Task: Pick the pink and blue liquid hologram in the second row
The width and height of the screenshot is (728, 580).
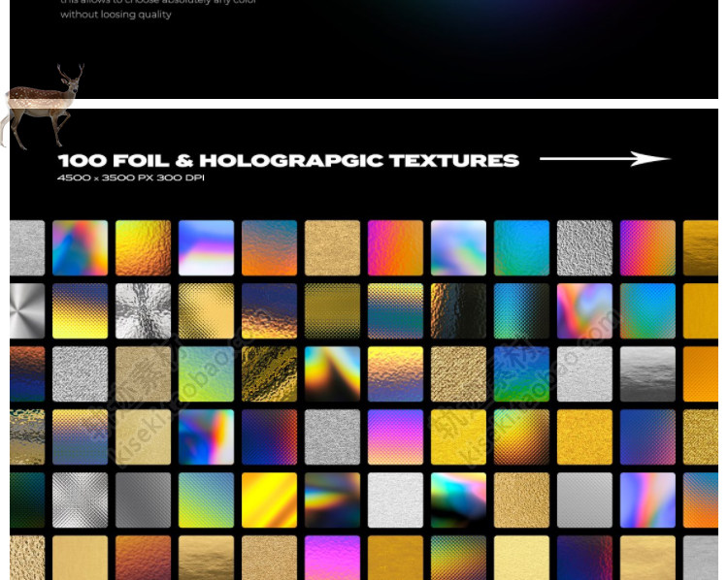Action: pyautogui.click(x=584, y=311)
